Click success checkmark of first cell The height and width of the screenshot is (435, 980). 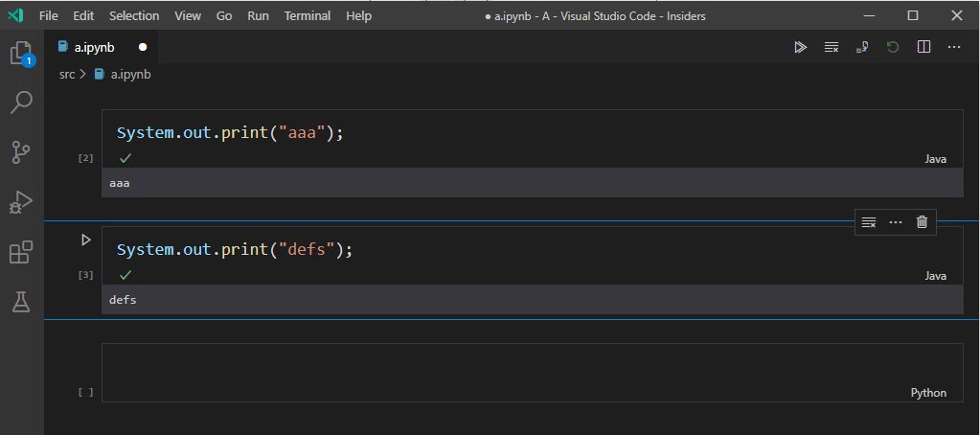125,159
